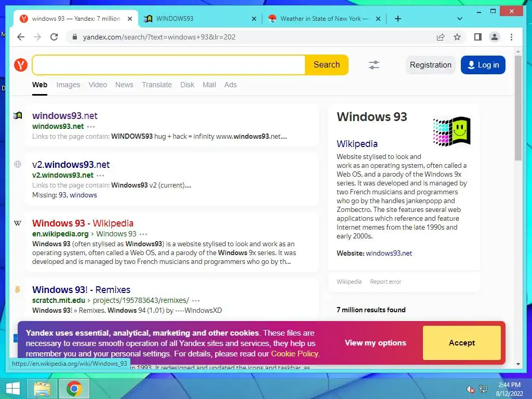Screen dimensions: 532x399
Task: Open options dots next to en.wikipedia.org result
Action: point(143,234)
